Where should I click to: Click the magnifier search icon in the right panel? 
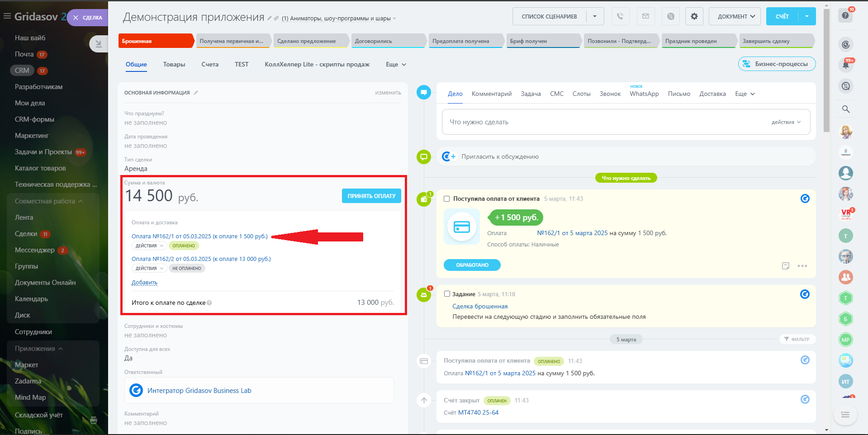point(846,109)
